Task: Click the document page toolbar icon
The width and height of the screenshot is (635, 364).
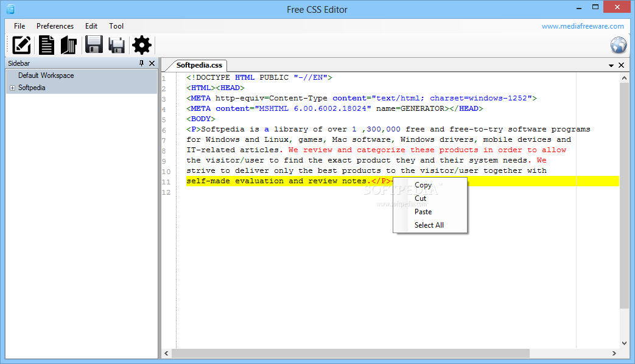Action: point(46,45)
